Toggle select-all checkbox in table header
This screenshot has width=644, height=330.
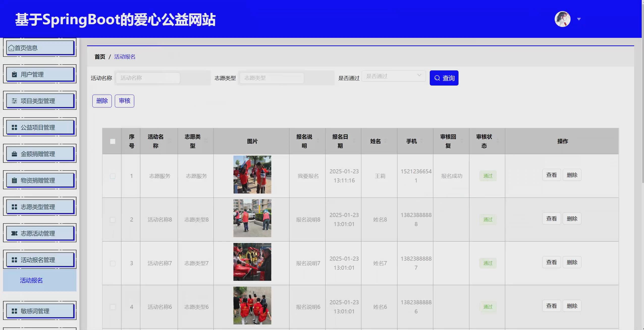pyautogui.click(x=113, y=141)
